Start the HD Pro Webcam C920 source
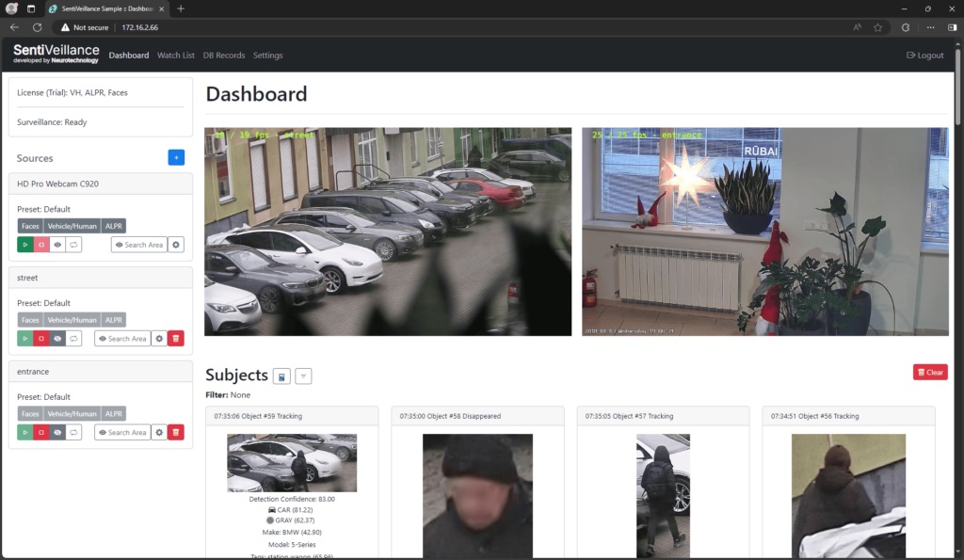964x560 pixels. [25, 245]
